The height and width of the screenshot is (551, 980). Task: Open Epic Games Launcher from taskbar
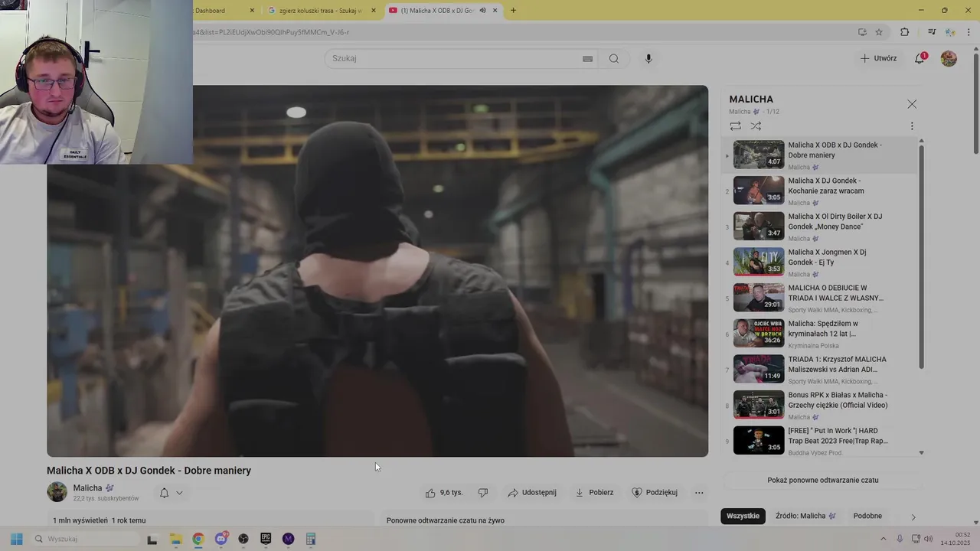pyautogui.click(x=266, y=539)
